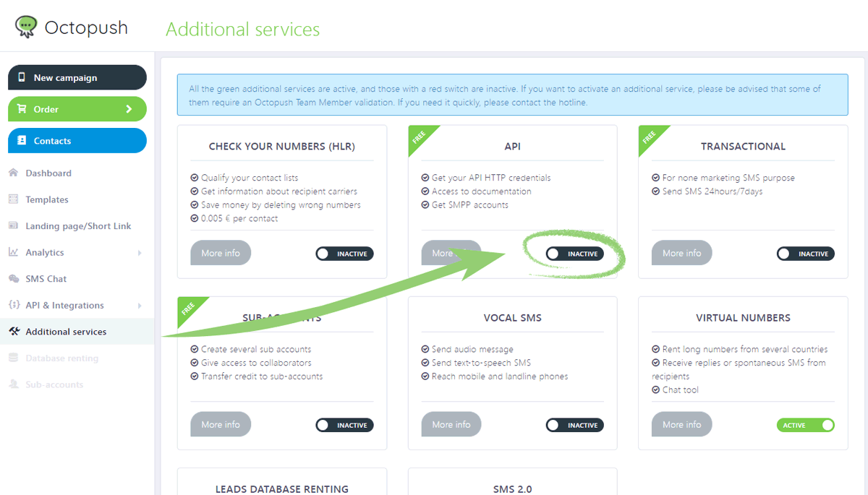Click the Additional services tools icon
The width and height of the screenshot is (868, 495).
pyautogui.click(x=13, y=332)
